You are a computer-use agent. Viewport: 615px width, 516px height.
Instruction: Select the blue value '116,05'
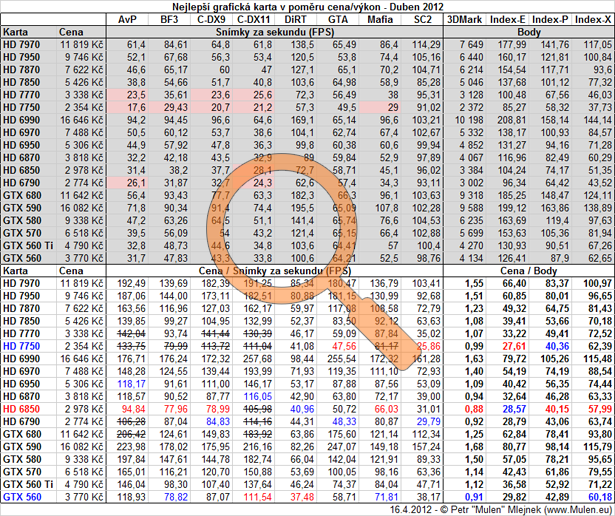tap(258, 396)
